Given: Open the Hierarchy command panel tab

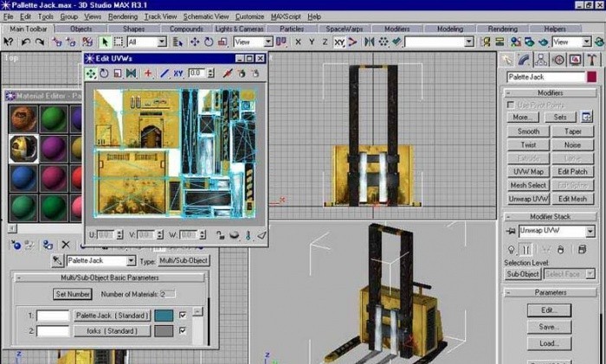Looking at the screenshot, I should tap(542, 60).
